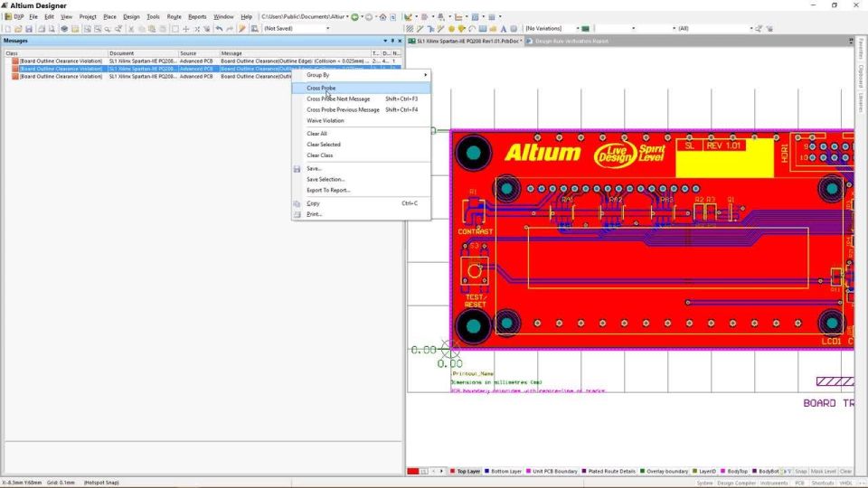Screen dimensions: 868x488
Task: Click the Place Pad round yellow icon
Action: (x=451, y=29)
